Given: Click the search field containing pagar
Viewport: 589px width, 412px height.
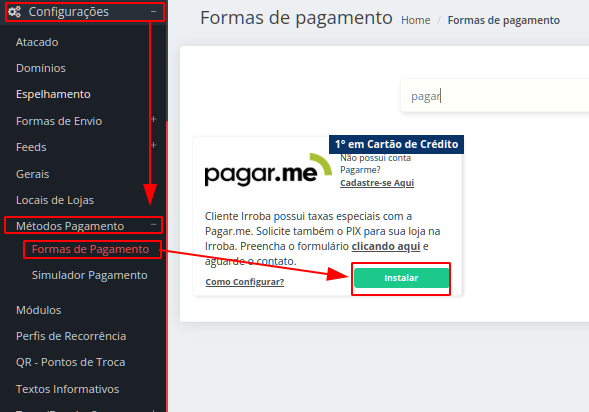Looking at the screenshot, I should (x=494, y=96).
